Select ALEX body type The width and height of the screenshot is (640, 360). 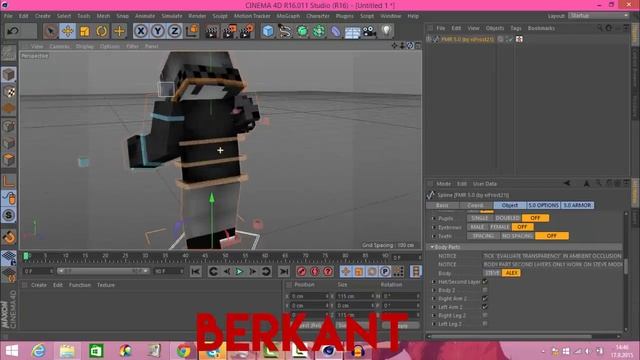[511, 273]
